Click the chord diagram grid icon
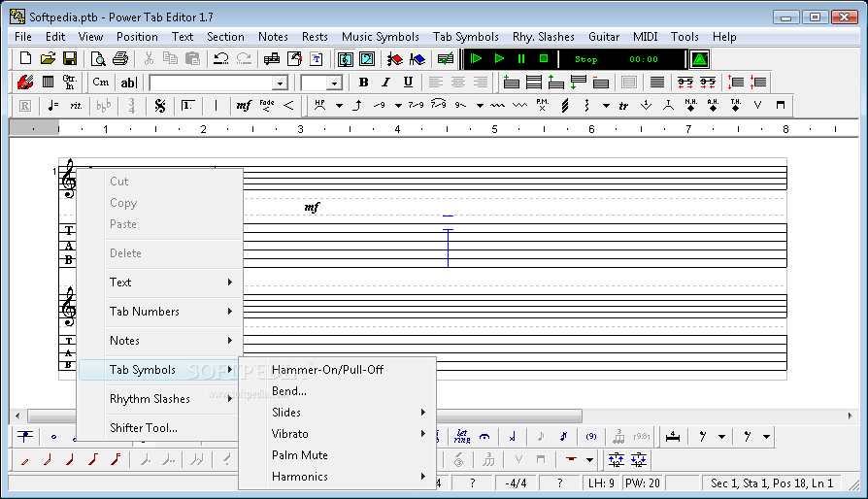Viewport: 868px width, 499px height. (49, 83)
